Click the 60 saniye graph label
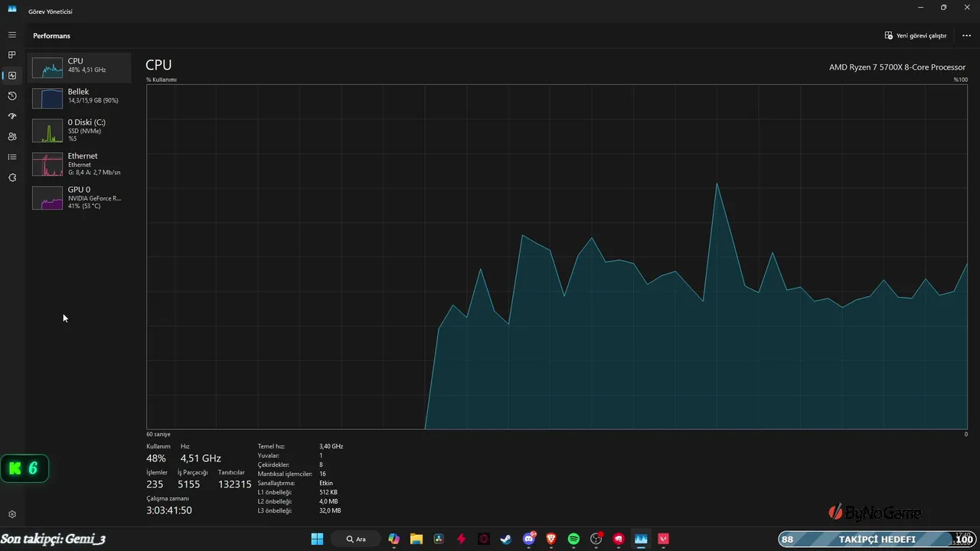Viewport: 980px width, 551px height. coord(158,434)
